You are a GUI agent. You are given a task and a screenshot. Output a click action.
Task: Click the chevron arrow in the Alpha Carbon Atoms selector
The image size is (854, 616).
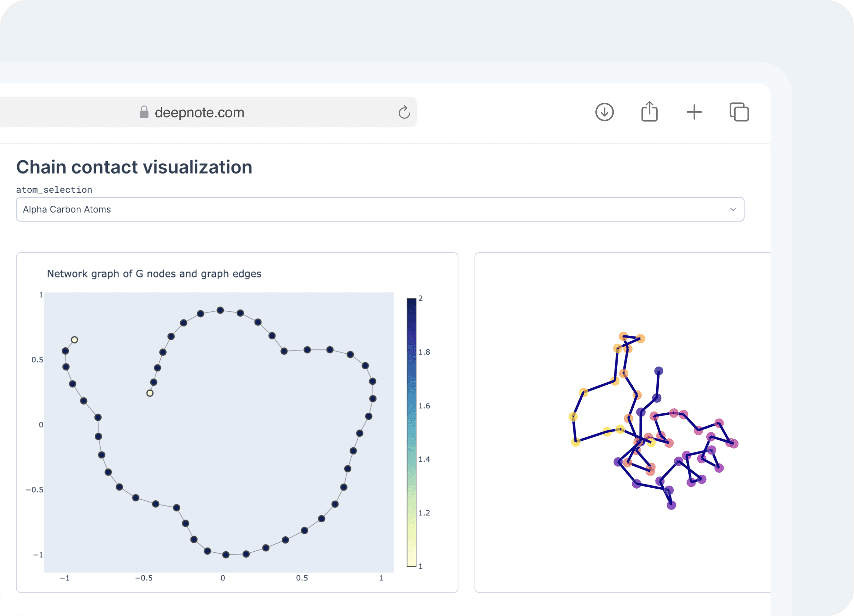point(733,209)
